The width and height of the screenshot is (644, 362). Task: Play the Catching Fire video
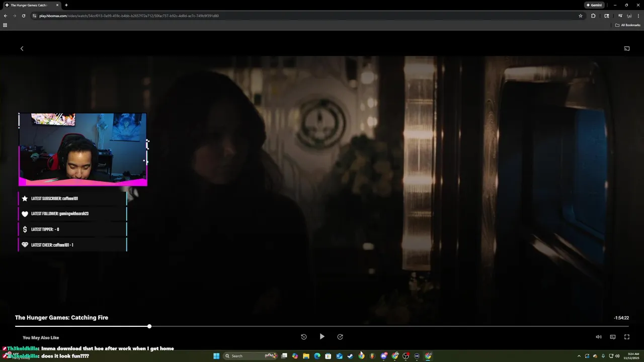322,337
